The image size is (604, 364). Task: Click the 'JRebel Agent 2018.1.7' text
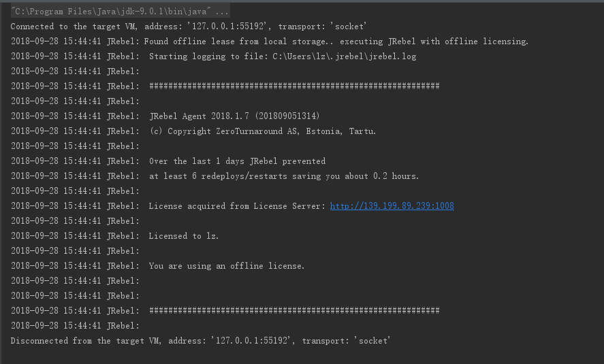(x=199, y=116)
